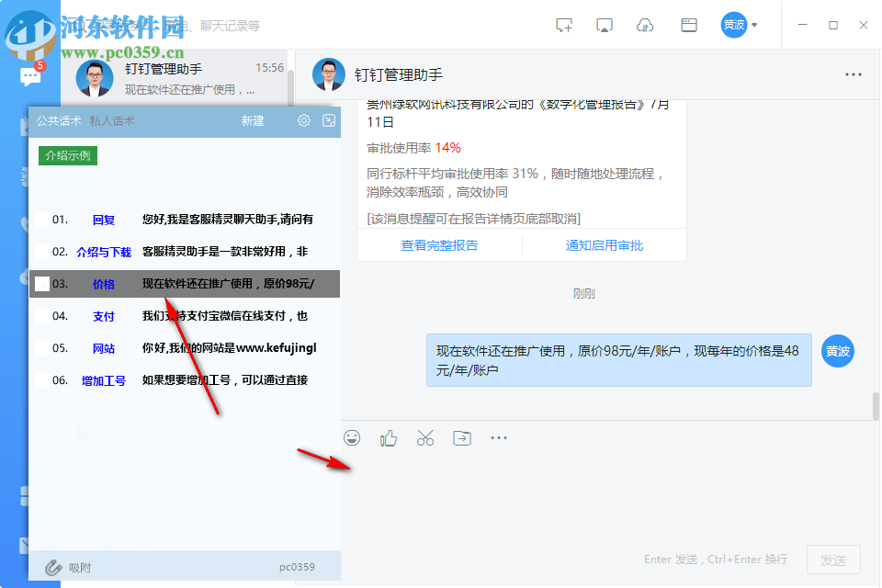The image size is (882, 588).
Task: Switch to 私人话术 tab
Action: click(112, 121)
